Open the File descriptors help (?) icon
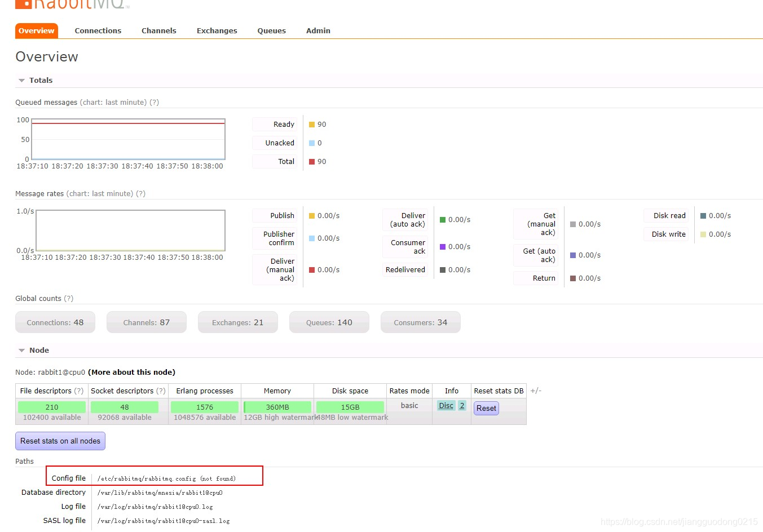 click(79, 391)
